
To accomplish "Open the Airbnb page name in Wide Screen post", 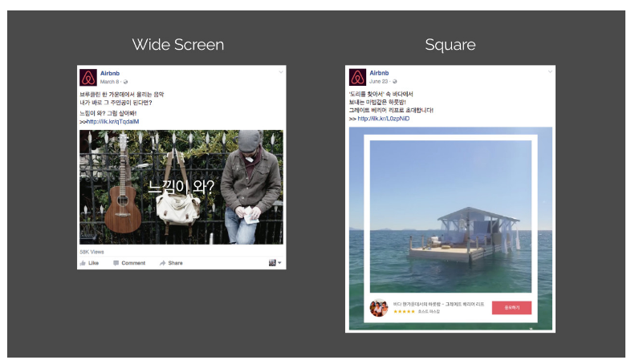I will pos(110,73).
